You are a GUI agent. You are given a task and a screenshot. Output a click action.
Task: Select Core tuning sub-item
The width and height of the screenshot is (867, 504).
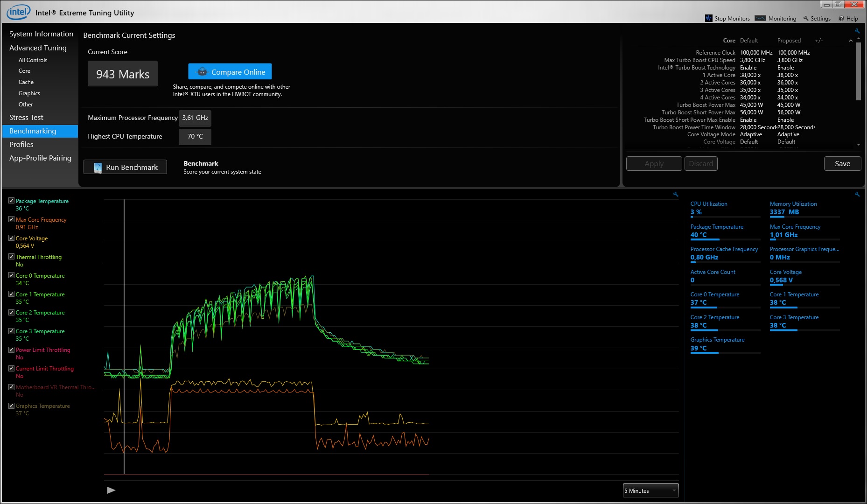click(x=24, y=71)
